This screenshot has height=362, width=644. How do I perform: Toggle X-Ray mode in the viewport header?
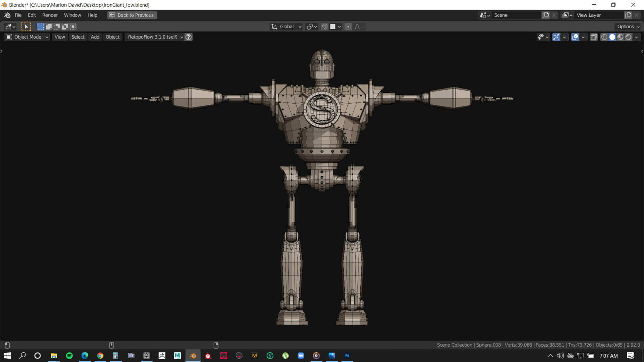coord(594,37)
